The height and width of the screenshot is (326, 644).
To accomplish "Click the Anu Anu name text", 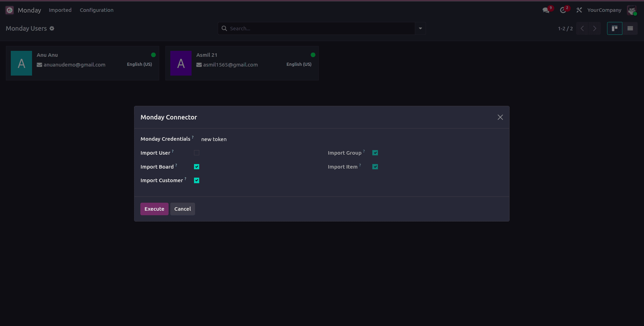I will (x=47, y=55).
